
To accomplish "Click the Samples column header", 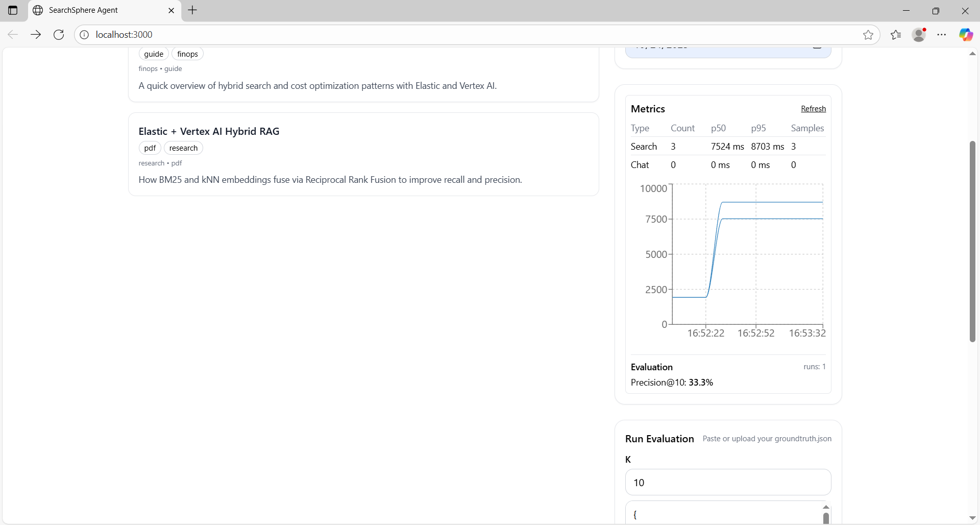I will point(807,128).
